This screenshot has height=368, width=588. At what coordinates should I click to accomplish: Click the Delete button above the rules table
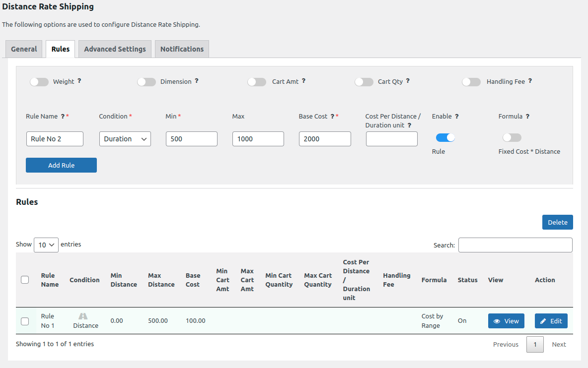[x=557, y=222]
